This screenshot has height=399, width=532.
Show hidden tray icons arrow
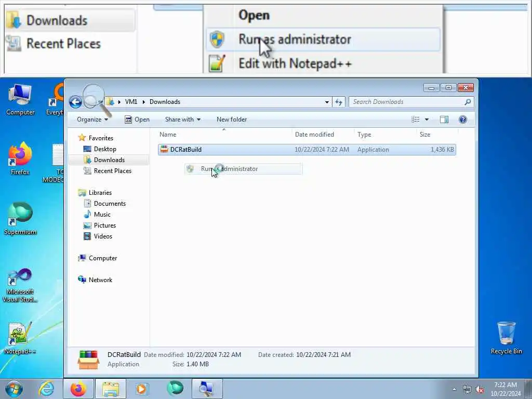click(x=454, y=390)
